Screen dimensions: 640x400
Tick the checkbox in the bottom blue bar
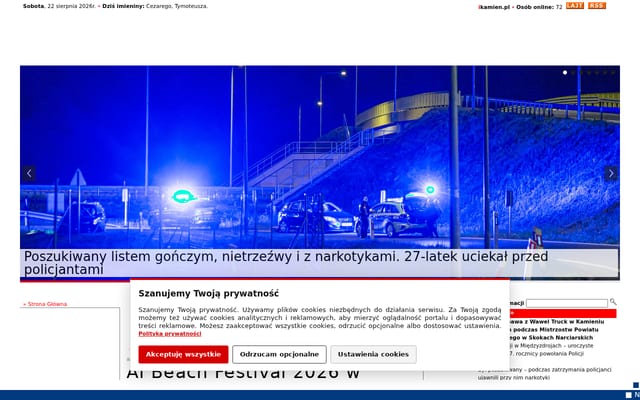629,395
